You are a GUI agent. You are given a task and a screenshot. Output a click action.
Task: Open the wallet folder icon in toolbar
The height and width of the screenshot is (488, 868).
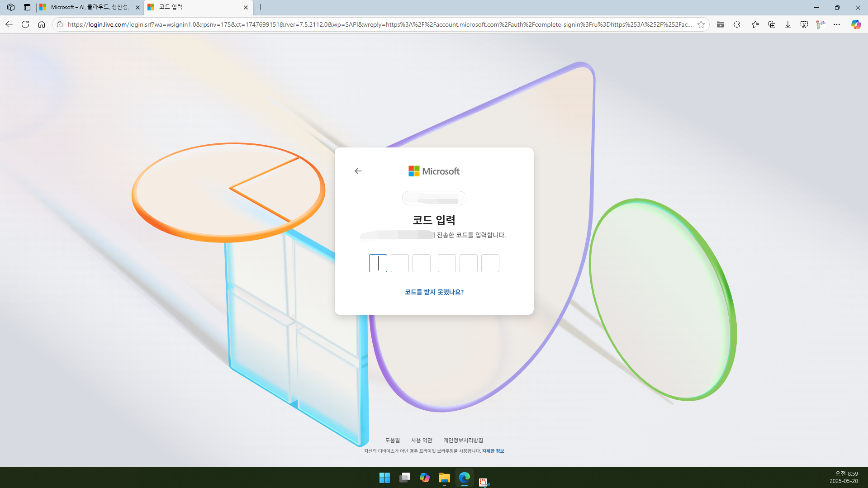pyautogui.click(x=721, y=24)
